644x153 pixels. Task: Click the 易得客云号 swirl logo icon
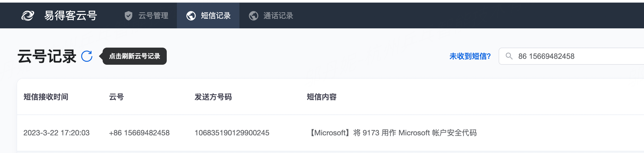tap(28, 16)
